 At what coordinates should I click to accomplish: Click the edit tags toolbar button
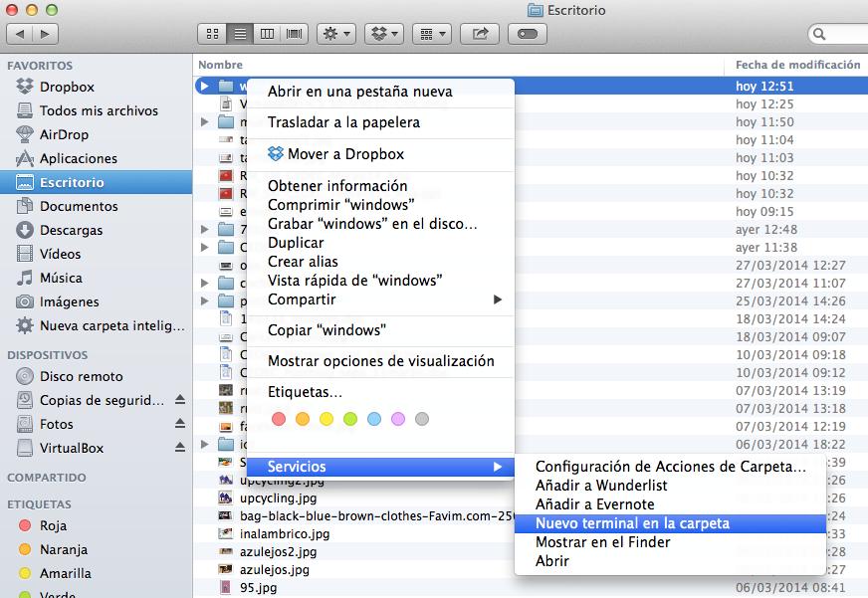pos(528,34)
